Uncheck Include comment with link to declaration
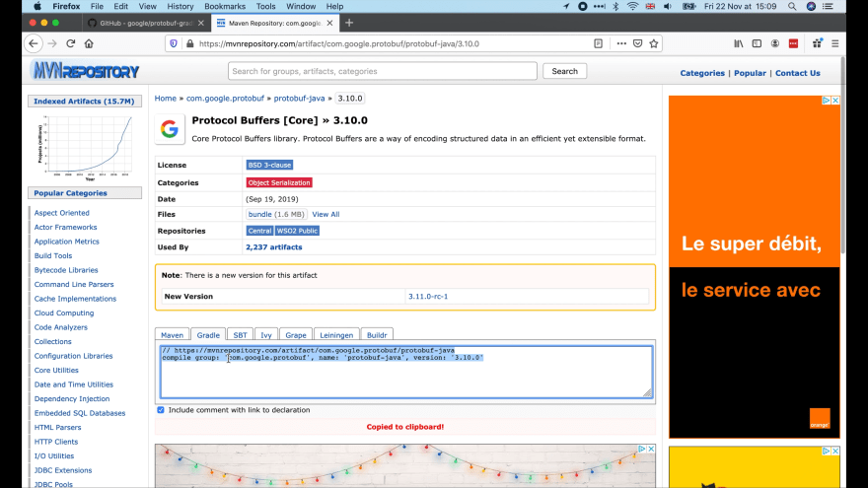Screen dimensions: 868x488 coord(161,410)
